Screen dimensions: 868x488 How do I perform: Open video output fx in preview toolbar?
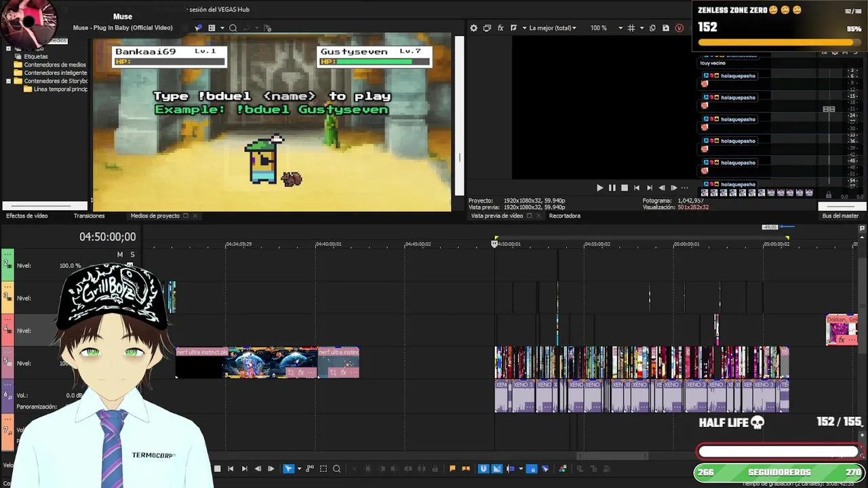click(500, 28)
